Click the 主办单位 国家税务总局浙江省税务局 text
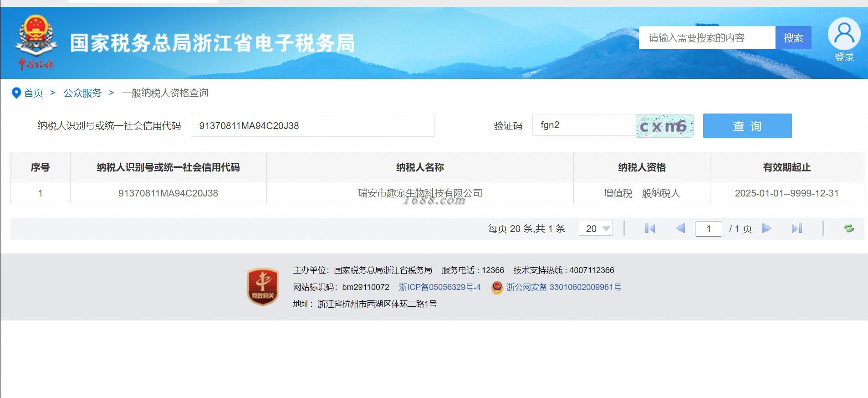 click(x=363, y=270)
